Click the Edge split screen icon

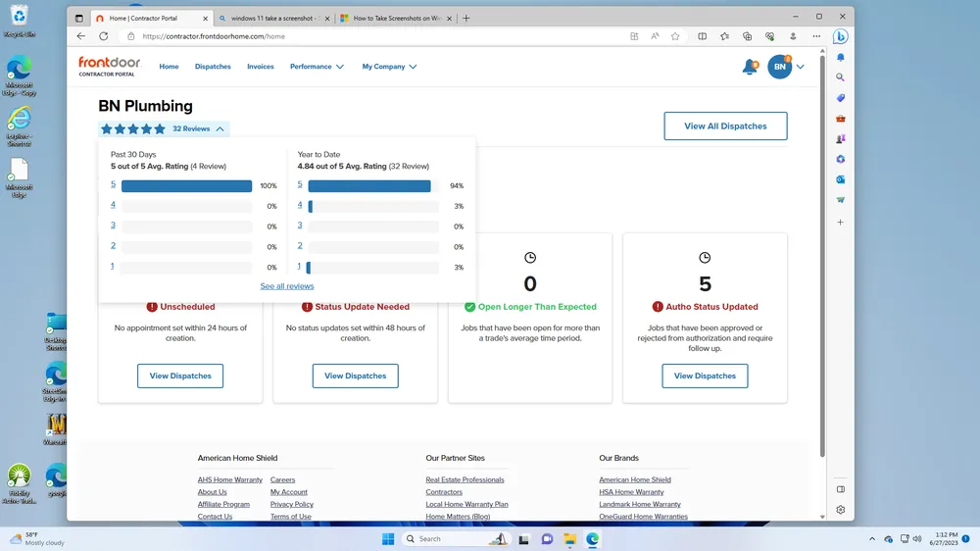click(x=702, y=36)
